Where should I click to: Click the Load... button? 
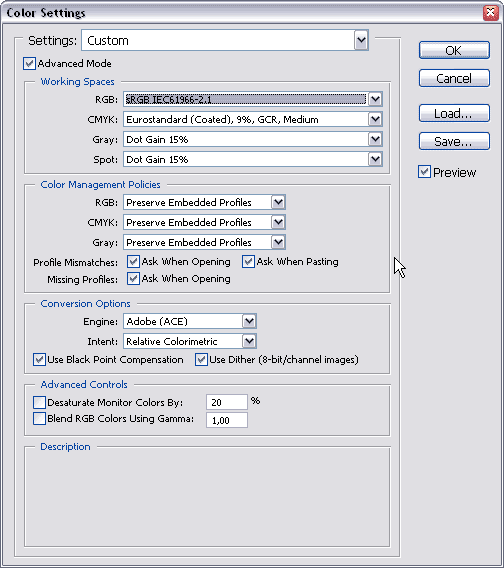tap(454, 113)
